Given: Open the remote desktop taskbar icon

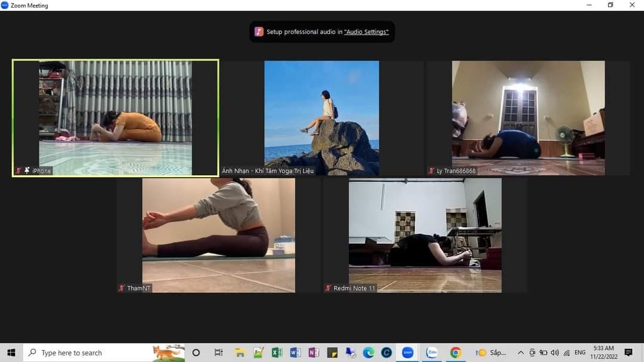Looking at the screenshot, I should [351, 352].
